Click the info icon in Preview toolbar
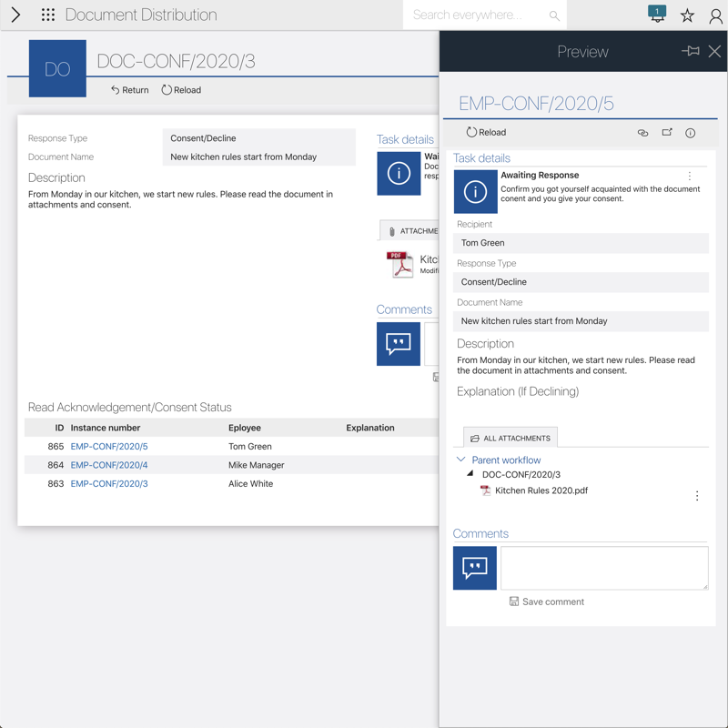Viewport: 728px width, 728px height. point(691,133)
